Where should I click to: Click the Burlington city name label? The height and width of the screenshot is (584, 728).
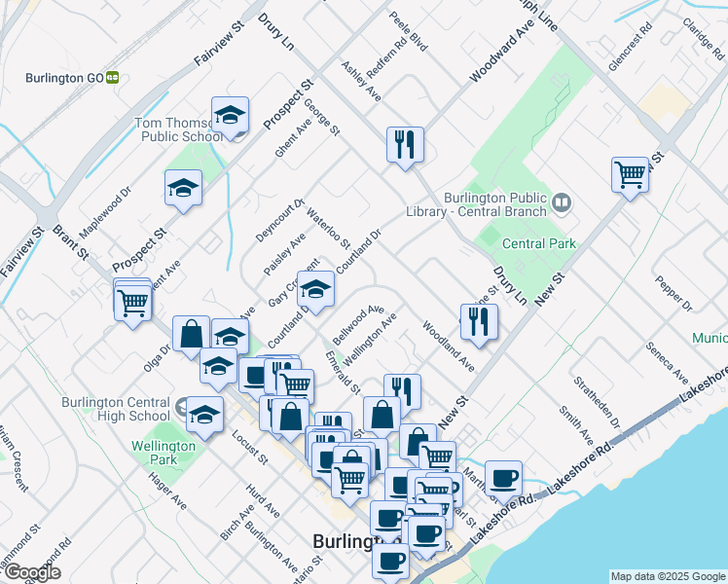point(356,541)
